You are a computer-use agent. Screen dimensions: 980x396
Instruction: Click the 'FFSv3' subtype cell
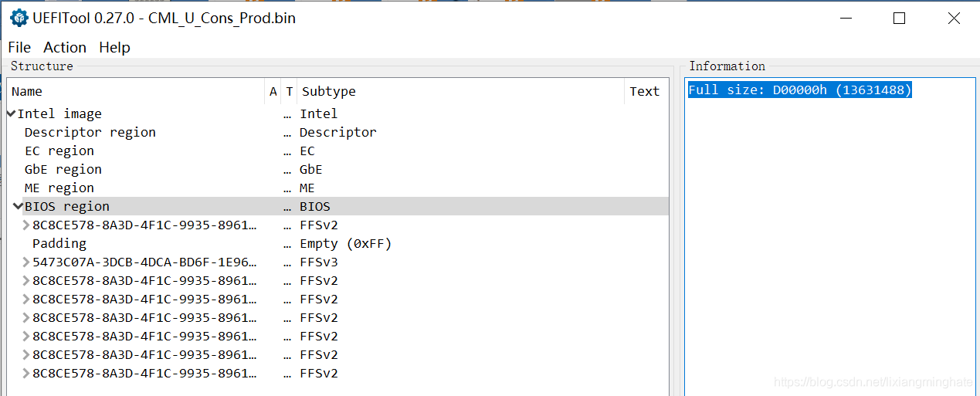(x=319, y=262)
